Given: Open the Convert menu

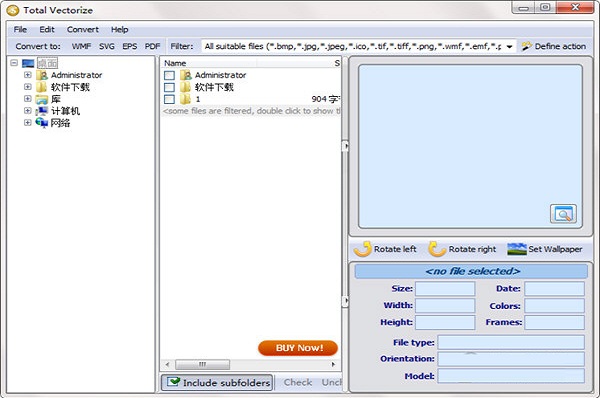Looking at the screenshot, I should coord(83,29).
